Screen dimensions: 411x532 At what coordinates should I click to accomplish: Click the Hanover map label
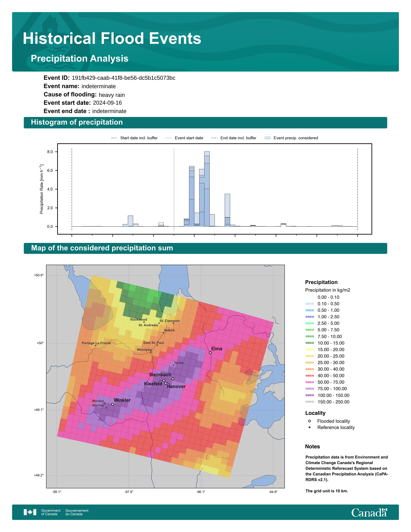176,387
